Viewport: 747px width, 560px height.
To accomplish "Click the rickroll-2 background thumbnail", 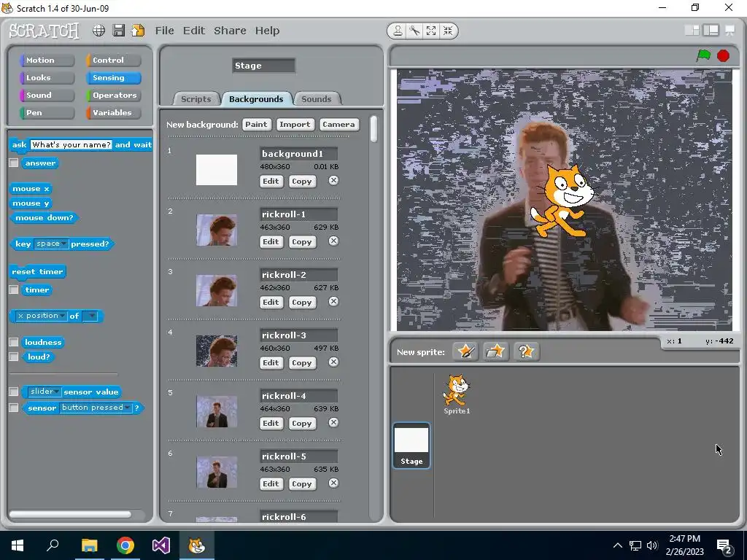I will 217,290.
